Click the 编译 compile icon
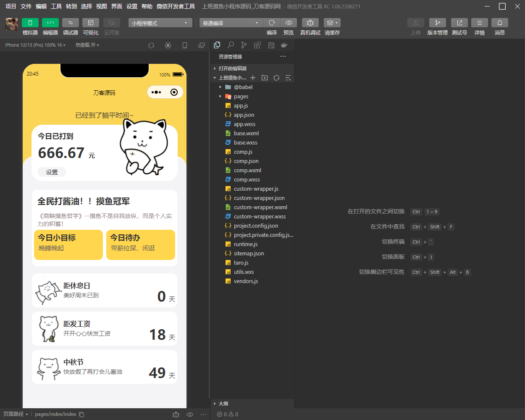The height and width of the screenshot is (420, 525). click(271, 23)
